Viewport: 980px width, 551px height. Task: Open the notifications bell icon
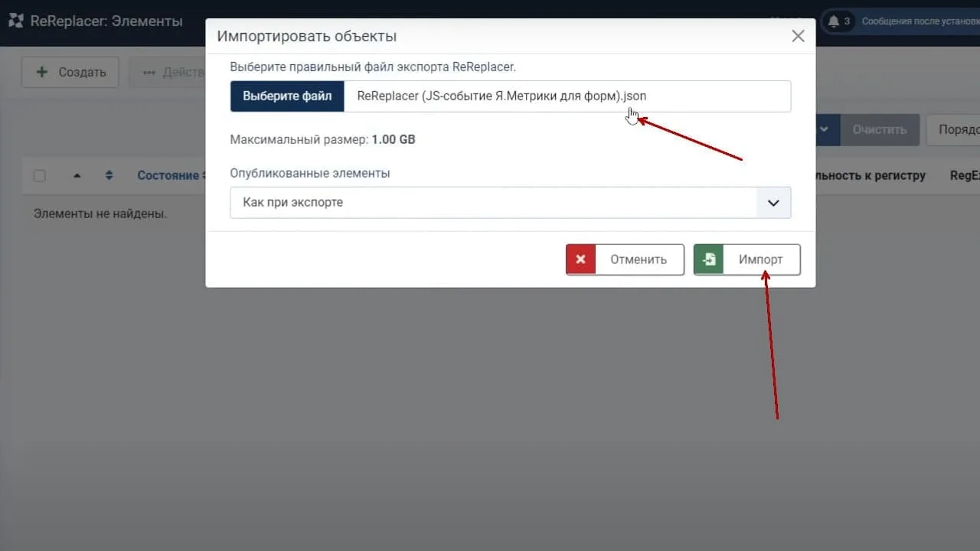pyautogui.click(x=834, y=21)
